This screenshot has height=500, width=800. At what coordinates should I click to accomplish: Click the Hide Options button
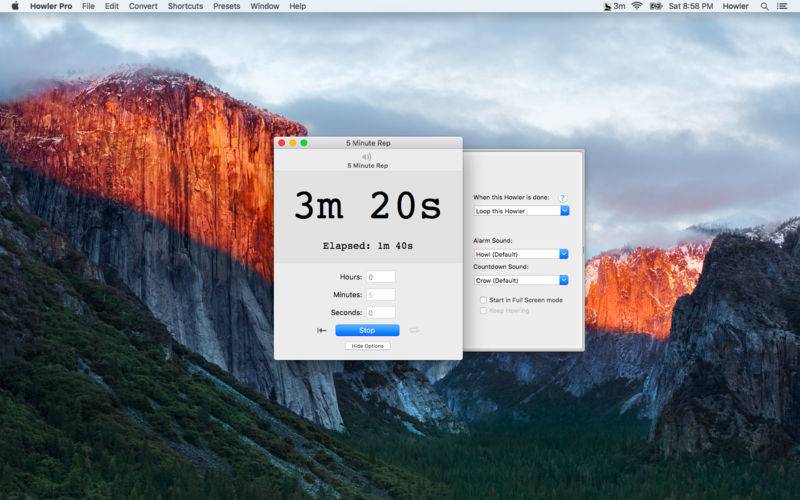pyautogui.click(x=367, y=346)
